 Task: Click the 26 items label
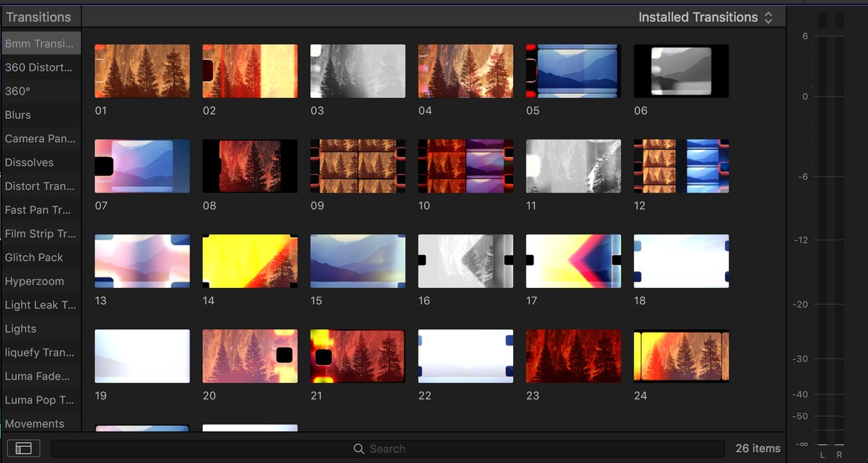757,448
